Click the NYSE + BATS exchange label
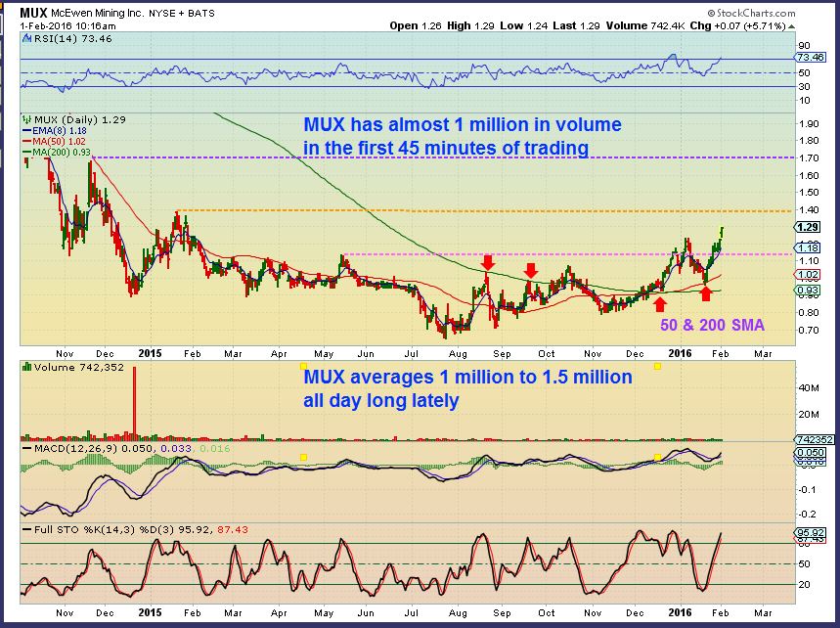The height and width of the screenshot is (628, 840). [182, 13]
